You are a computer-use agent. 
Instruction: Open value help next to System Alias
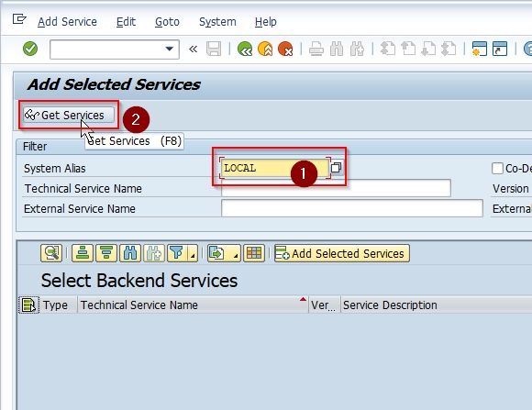coord(337,168)
